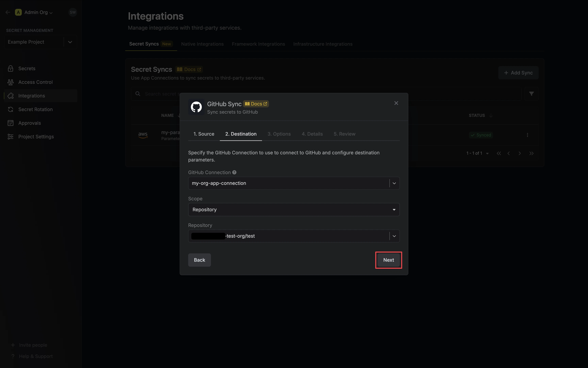
Task: Open Approvals in the sidebar
Action: (40, 123)
